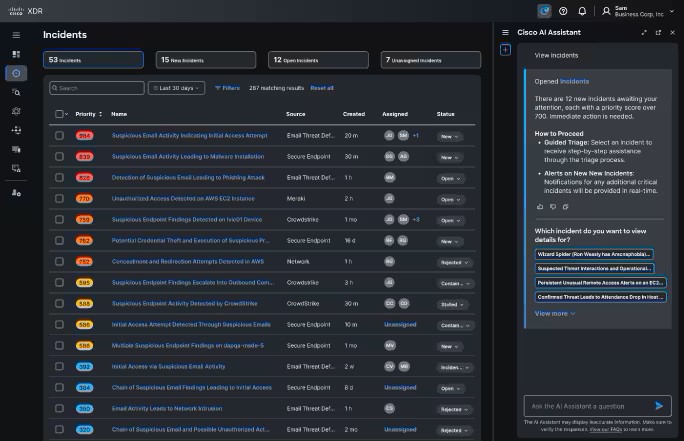Check the Concealment and Redirection row checkbox
Screen dimensions: 684x441
coord(59,261)
